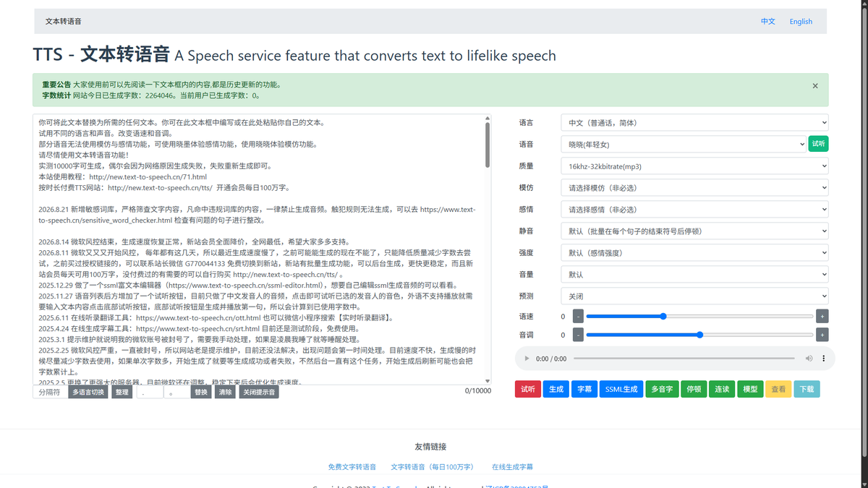This screenshot has height=488, width=868.
Task: Open the 强度 intensity dropdown
Action: tap(694, 253)
